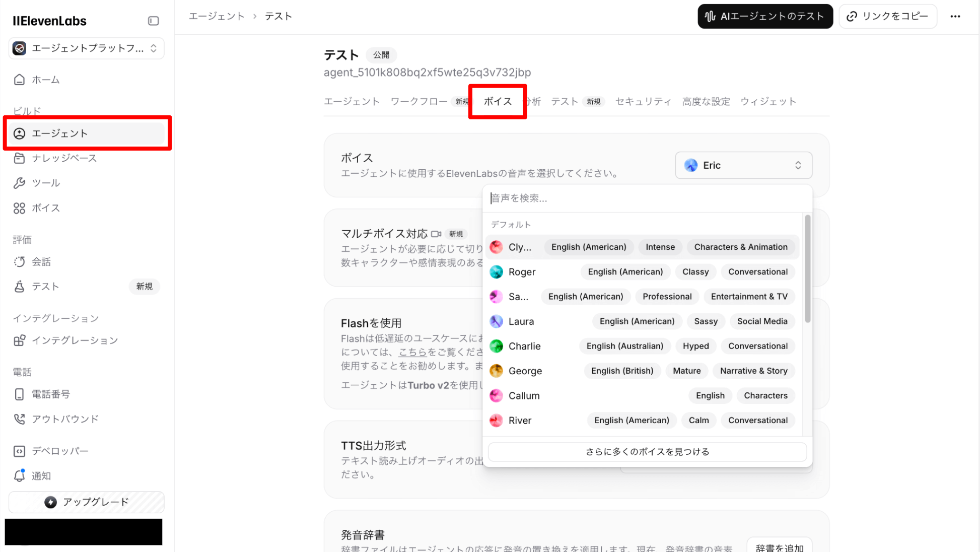Viewport: 980px width, 552px height.
Task: Switch to the セキュリティ tab
Action: click(x=643, y=102)
